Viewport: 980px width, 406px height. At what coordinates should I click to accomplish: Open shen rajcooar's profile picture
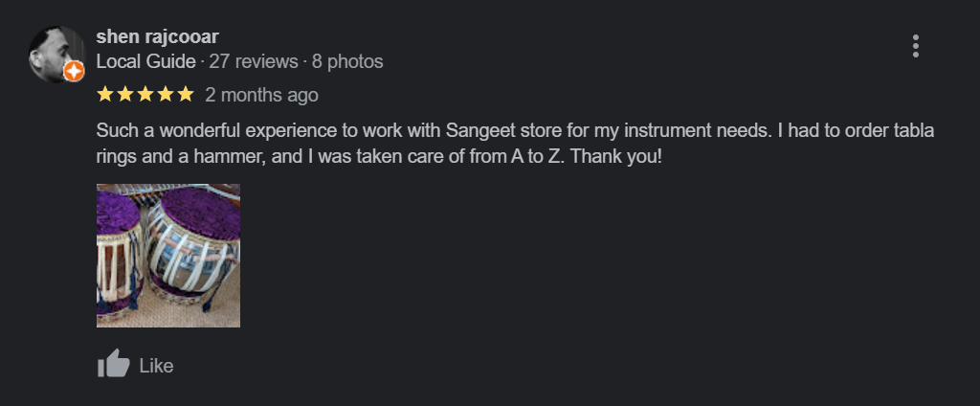pyautogui.click(x=56, y=52)
